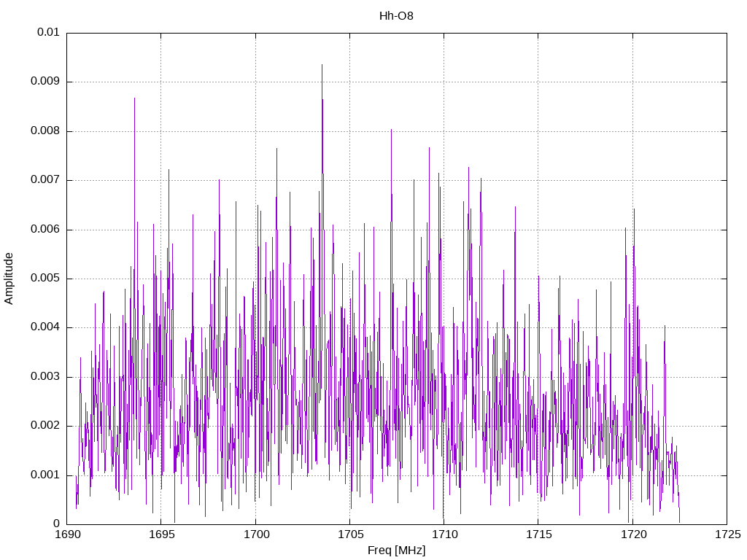Click the x-axis tick label 1725

(727, 534)
